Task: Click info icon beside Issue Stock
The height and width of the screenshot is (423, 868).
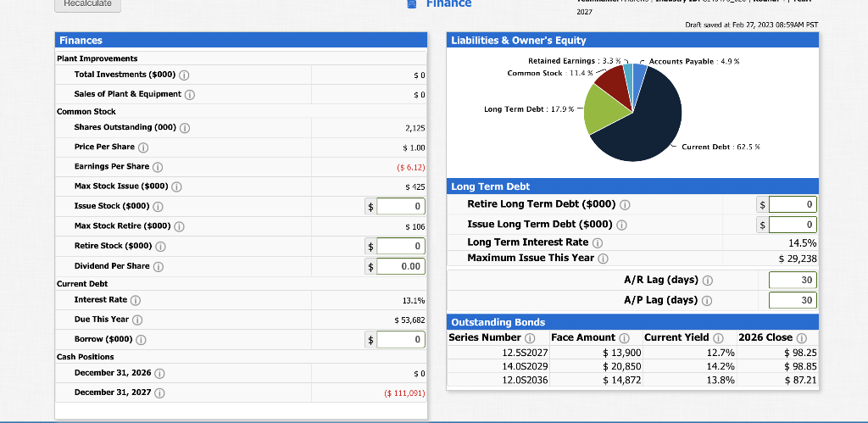Action: click(158, 207)
